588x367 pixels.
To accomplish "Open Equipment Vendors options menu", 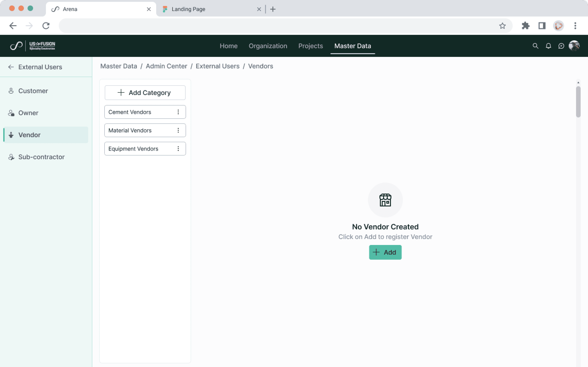I will click(x=178, y=148).
